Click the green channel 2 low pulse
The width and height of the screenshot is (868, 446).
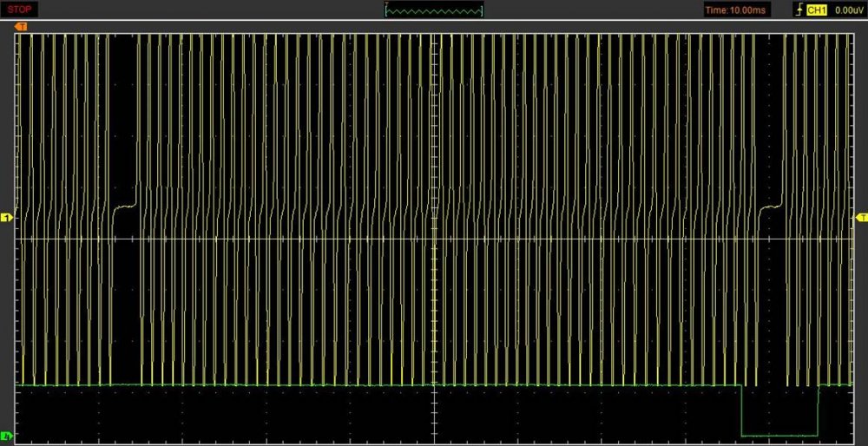[x=779, y=435]
